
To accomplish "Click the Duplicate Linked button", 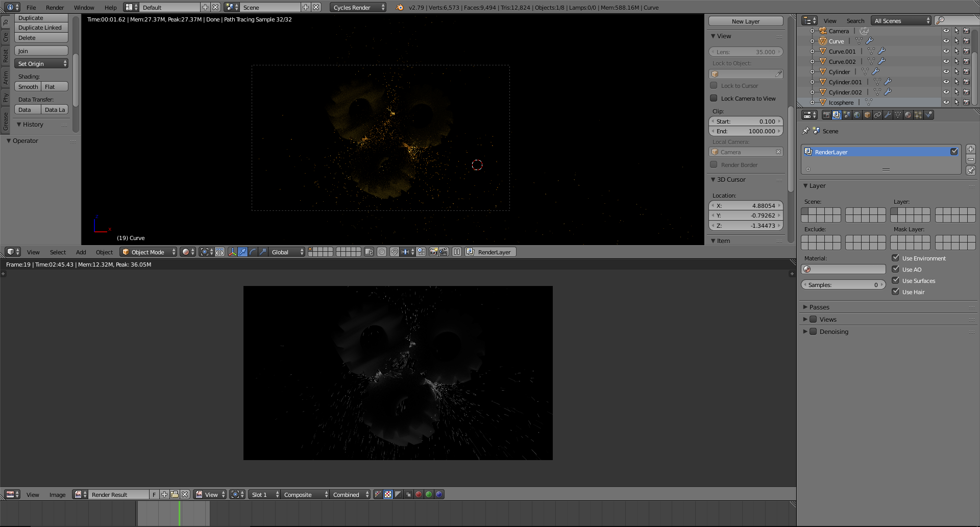I will pos(41,28).
